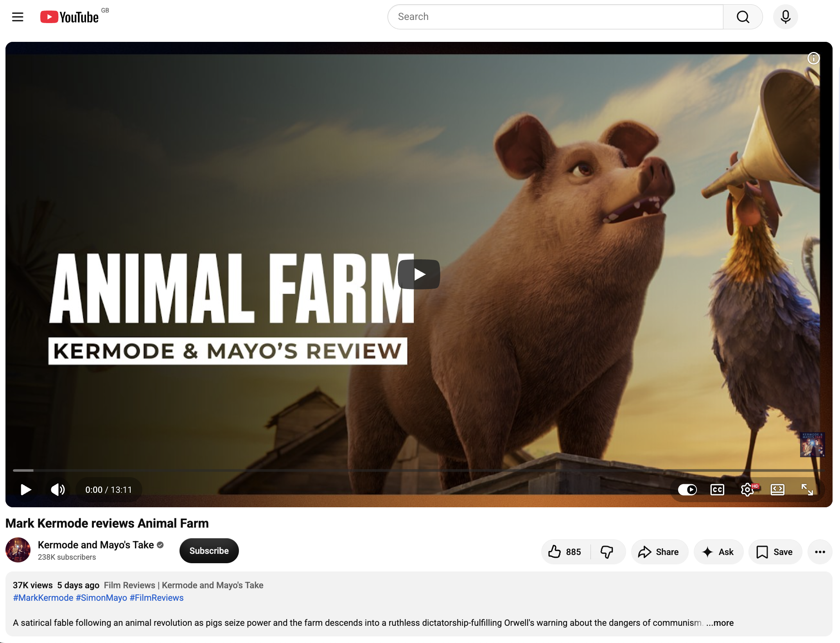Open the Kermode and Mayo's Take channel name
The image size is (840, 643).
point(96,545)
